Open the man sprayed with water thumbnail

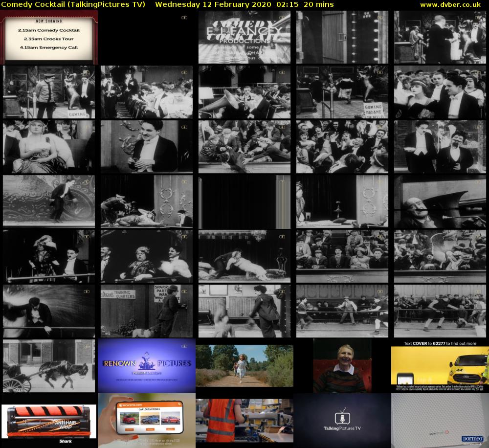click(49, 311)
